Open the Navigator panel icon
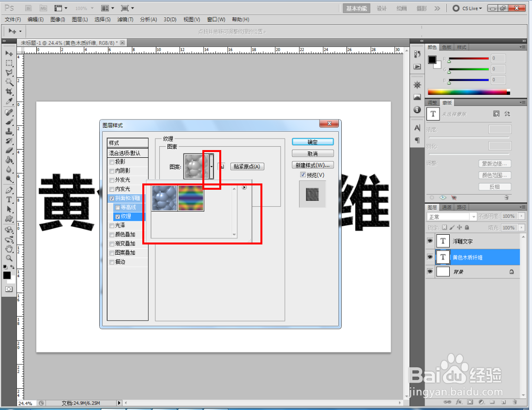The image size is (532, 410). pos(417,85)
